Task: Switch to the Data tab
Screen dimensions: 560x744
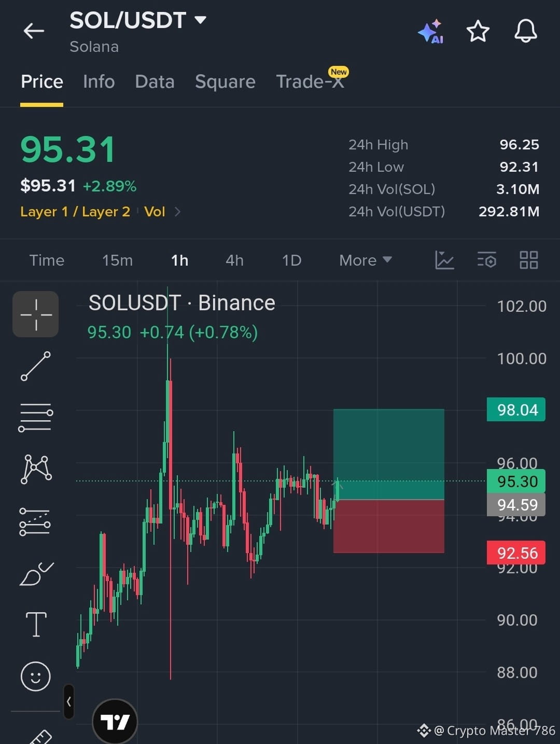Action: [x=155, y=81]
